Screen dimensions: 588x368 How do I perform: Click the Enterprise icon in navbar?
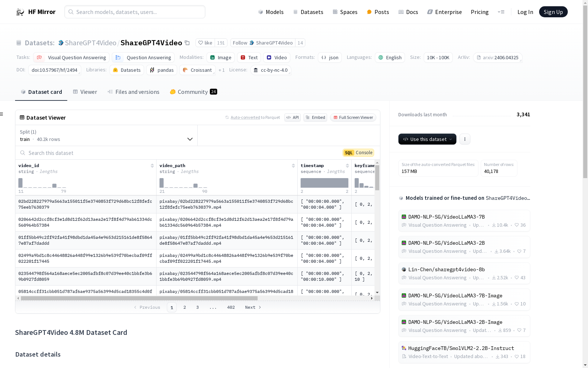coord(430,12)
